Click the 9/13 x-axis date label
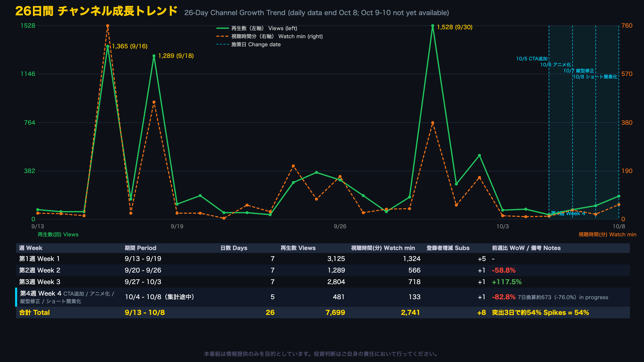This screenshot has width=644, height=362. point(38,226)
